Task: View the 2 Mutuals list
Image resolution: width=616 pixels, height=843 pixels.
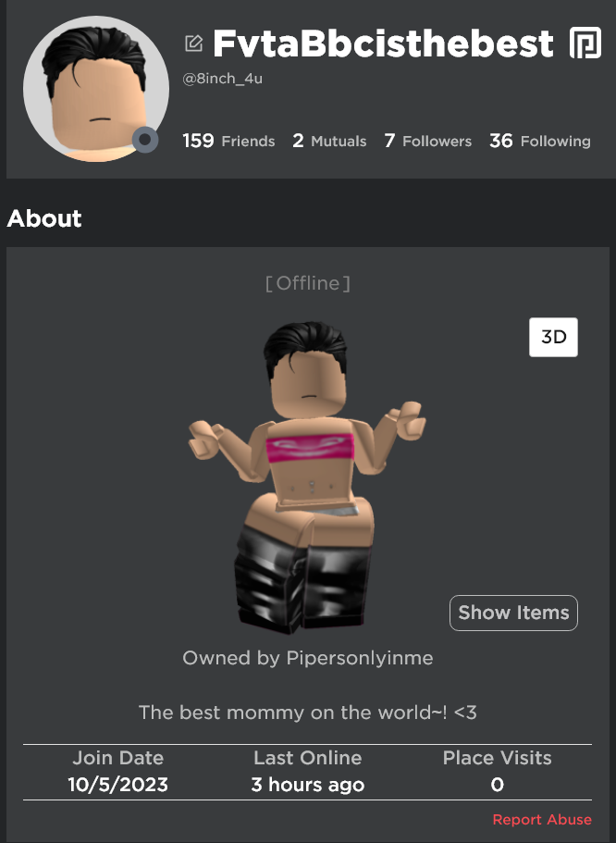Action: (329, 141)
